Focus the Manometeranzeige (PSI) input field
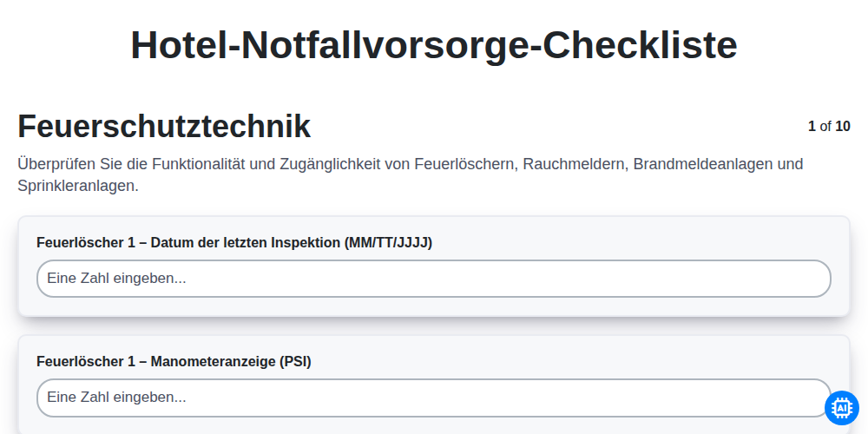Screen dimensions: 868x434 pos(433,398)
